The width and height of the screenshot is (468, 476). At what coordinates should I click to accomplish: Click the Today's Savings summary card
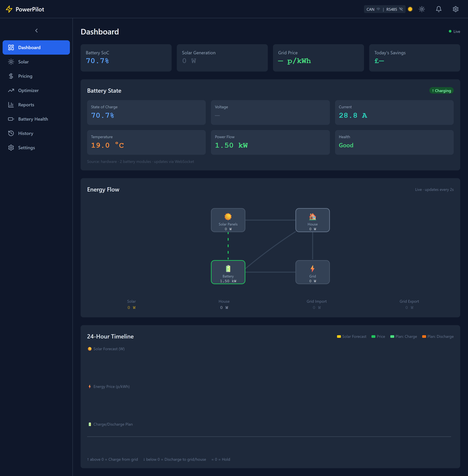414,58
